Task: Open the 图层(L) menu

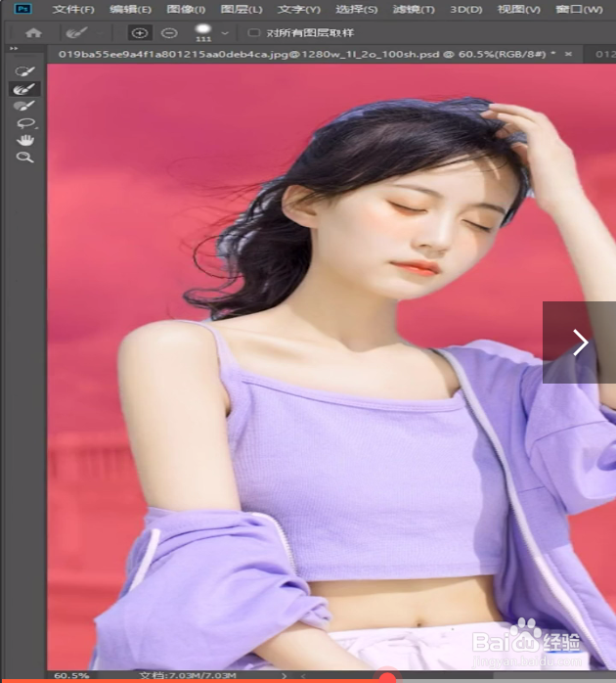Action: pos(242,9)
